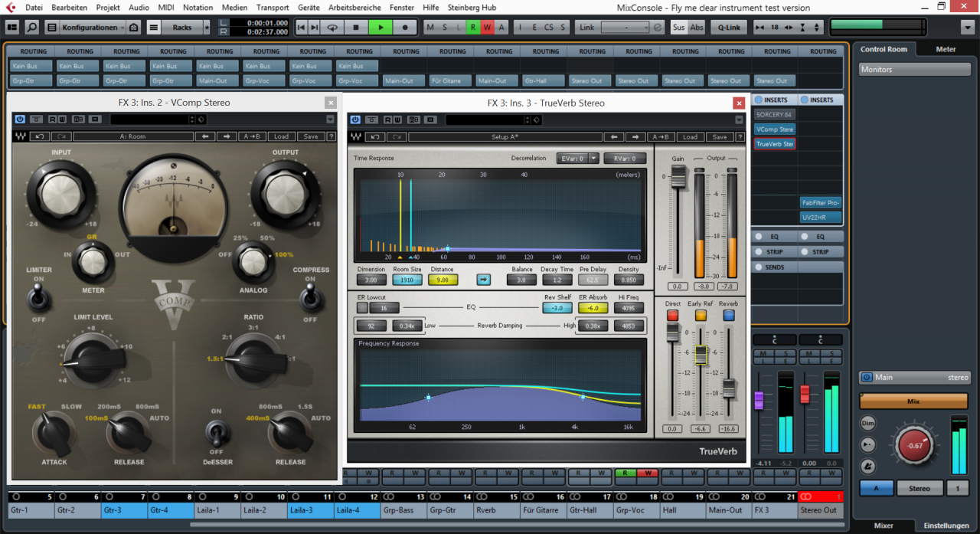Viewport: 980px width, 534px height.
Task: Click the channel selector icon in MixConsole toolbar
Action: (x=12, y=27)
